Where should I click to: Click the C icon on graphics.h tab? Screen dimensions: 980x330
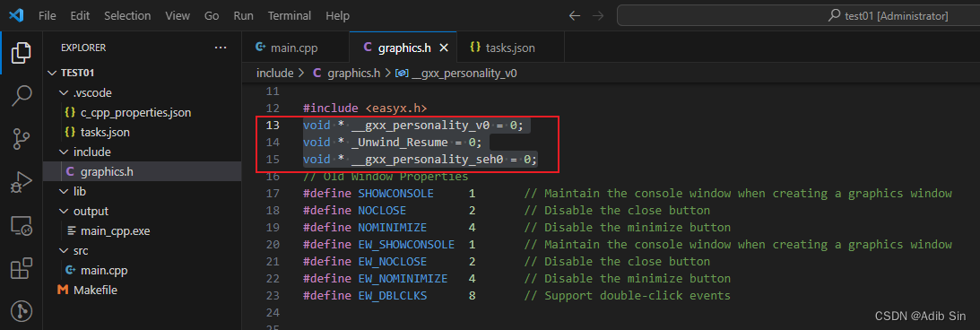(368, 48)
